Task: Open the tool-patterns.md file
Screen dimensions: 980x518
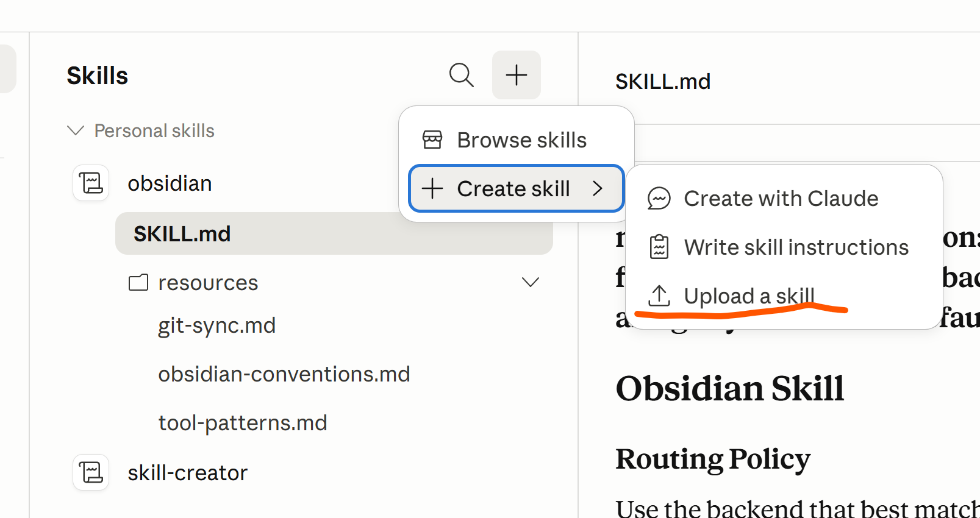Action: (242, 423)
